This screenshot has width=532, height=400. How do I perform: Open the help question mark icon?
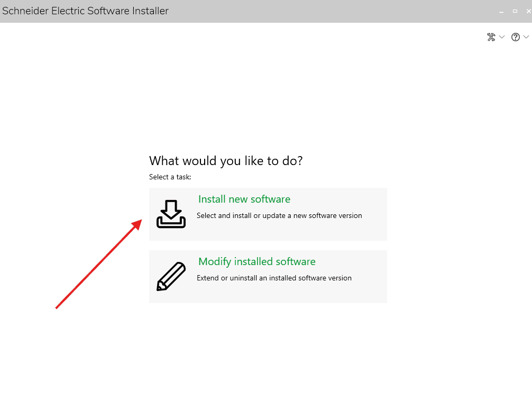click(516, 37)
